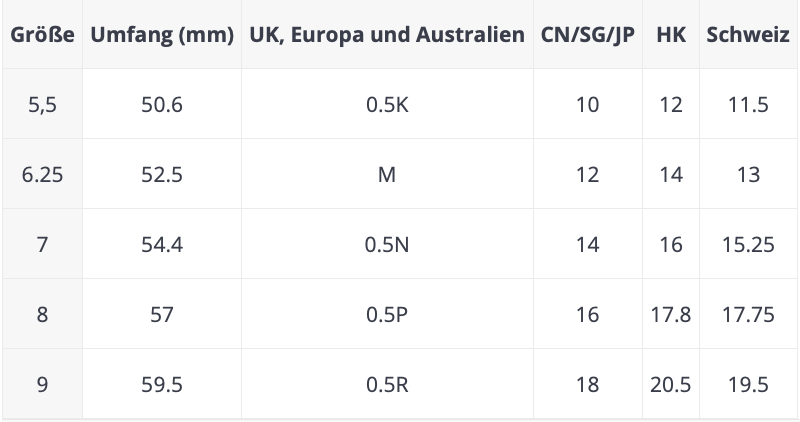
Task: Select the 50.6 circumference cell
Action: pyautogui.click(x=162, y=104)
